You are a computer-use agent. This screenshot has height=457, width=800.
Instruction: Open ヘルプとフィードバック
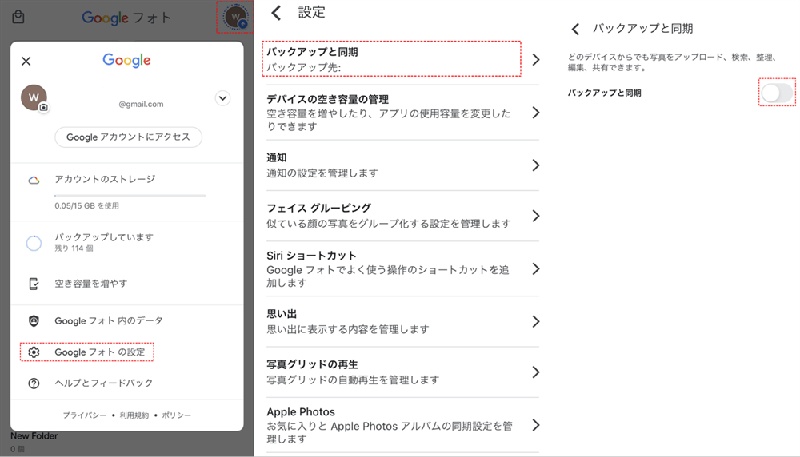point(104,383)
